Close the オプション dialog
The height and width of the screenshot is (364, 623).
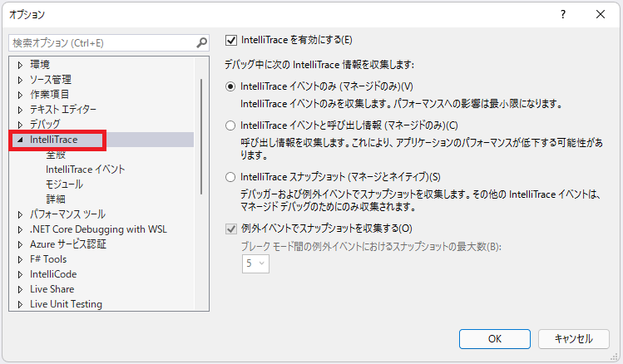tap(601, 15)
